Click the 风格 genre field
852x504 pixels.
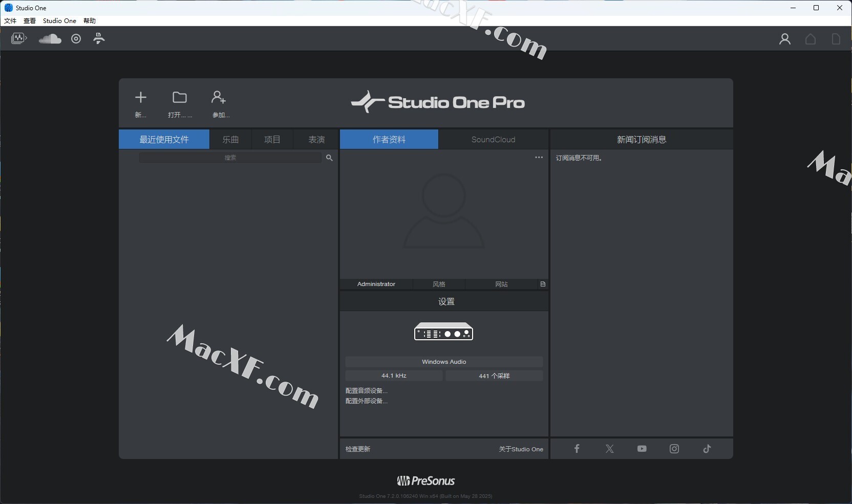pyautogui.click(x=439, y=284)
